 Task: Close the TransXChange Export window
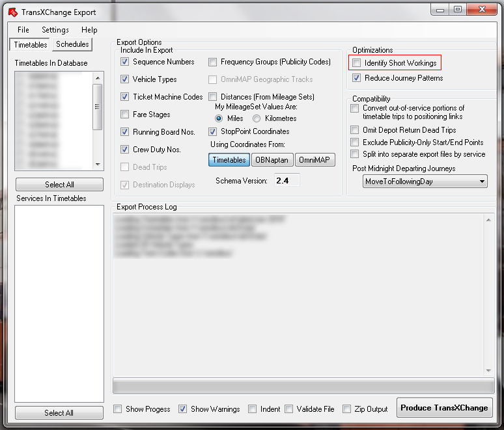482,10
